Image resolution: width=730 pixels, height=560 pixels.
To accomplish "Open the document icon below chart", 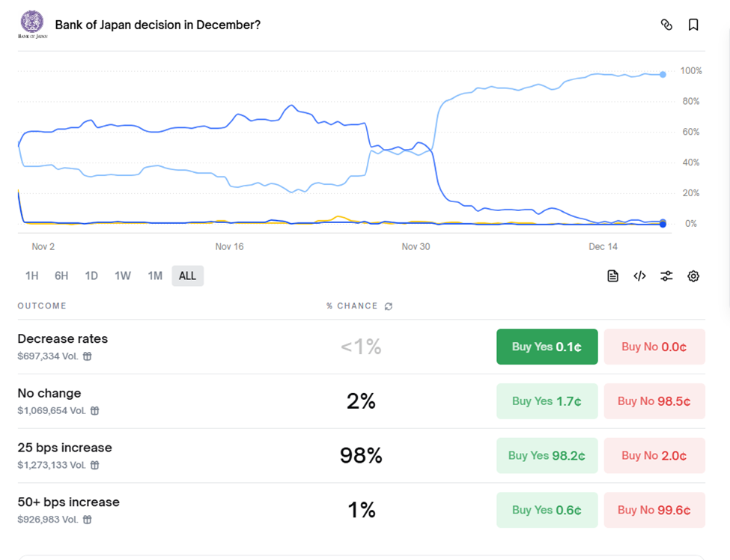I will 612,276.
